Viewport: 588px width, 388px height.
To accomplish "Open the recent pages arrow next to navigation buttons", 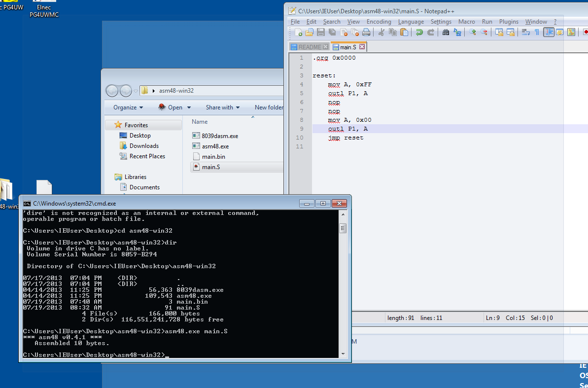I will coord(136,91).
